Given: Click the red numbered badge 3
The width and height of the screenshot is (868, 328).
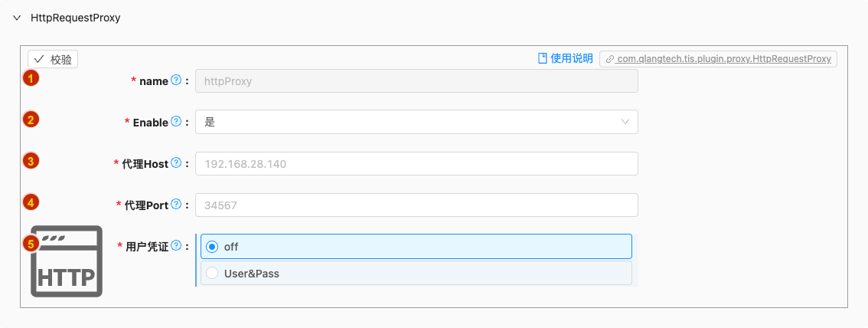Looking at the screenshot, I should click(31, 161).
